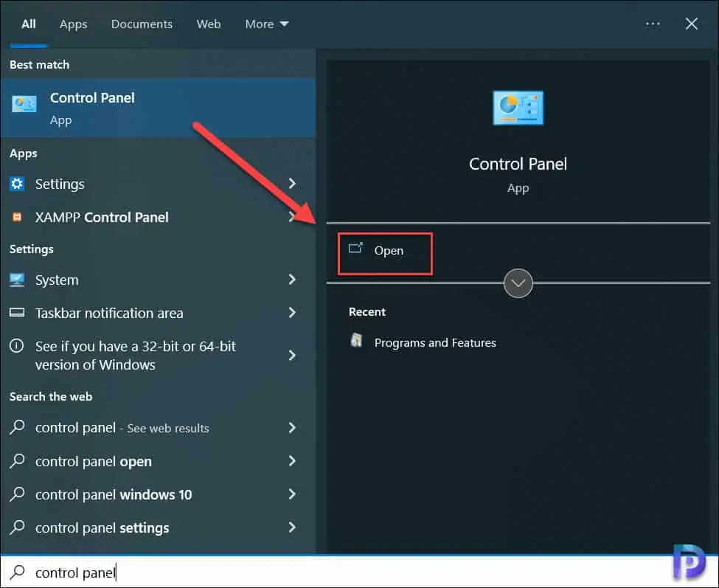Click the Taskbar notification area icon
Image resolution: width=719 pixels, height=588 pixels.
click(x=17, y=313)
